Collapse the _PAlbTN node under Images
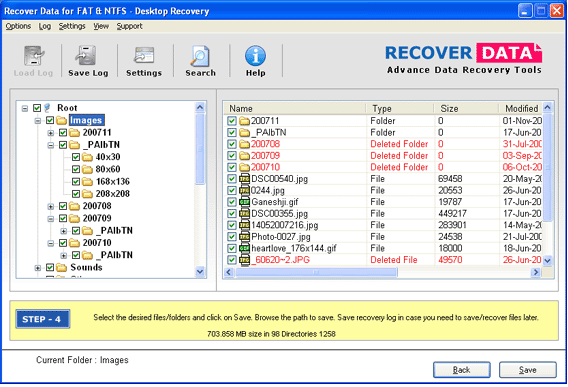Image resolution: width=568 pixels, height=387 pixels. [x=51, y=145]
